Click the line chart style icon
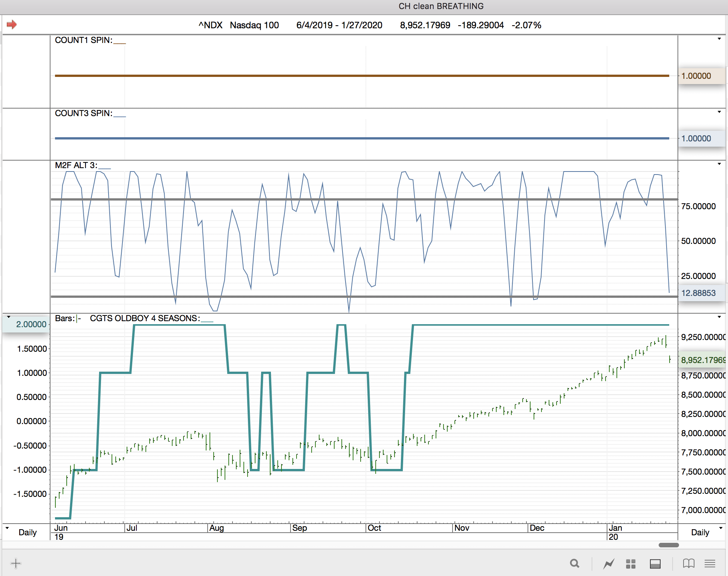 click(609, 564)
